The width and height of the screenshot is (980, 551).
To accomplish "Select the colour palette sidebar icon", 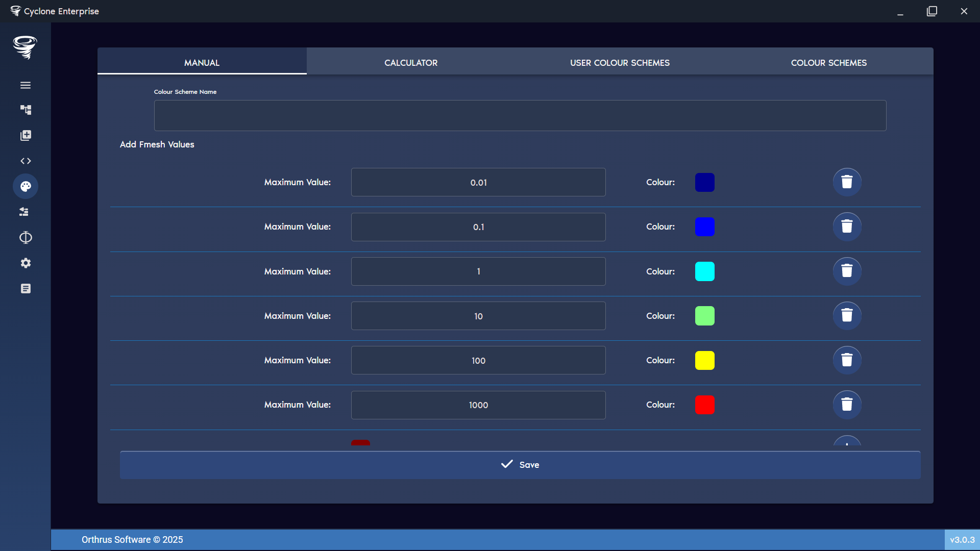I will pos(26,186).
